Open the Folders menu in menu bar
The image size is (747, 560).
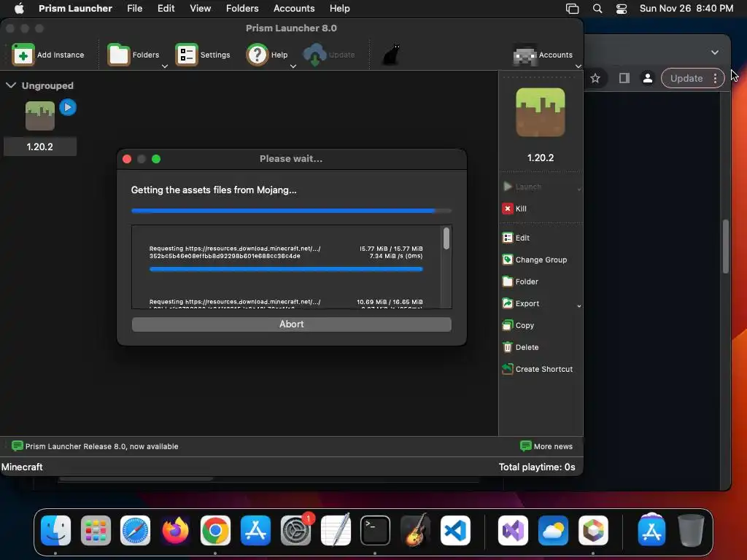tap(242, 9)
